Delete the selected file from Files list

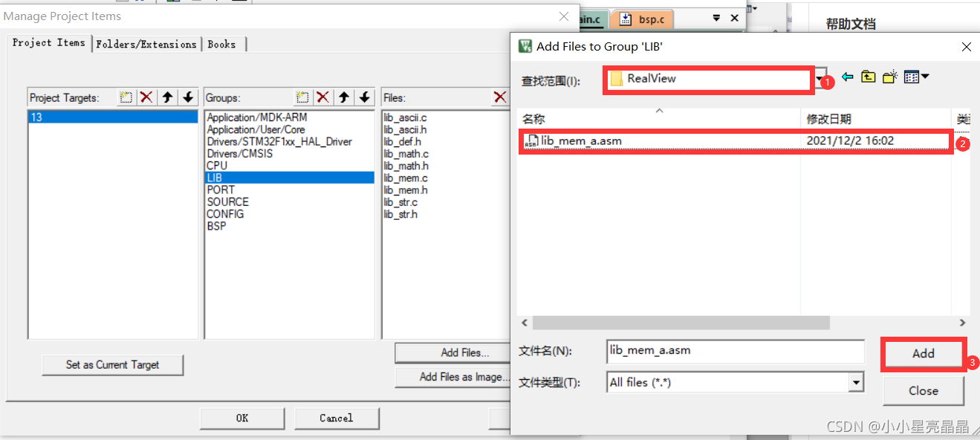(500, 97)
